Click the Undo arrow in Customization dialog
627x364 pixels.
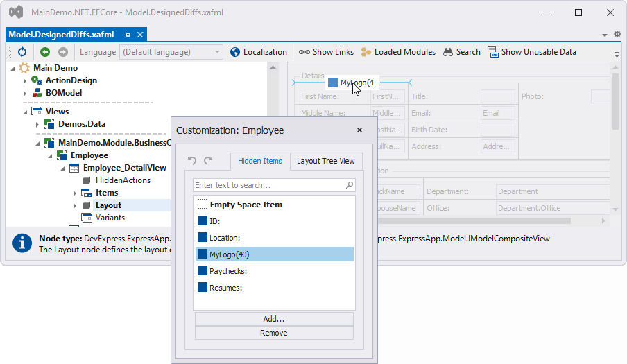point(192,161)
